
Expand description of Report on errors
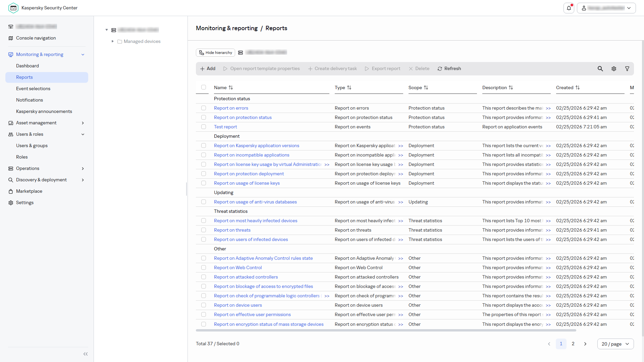[548, 108]
